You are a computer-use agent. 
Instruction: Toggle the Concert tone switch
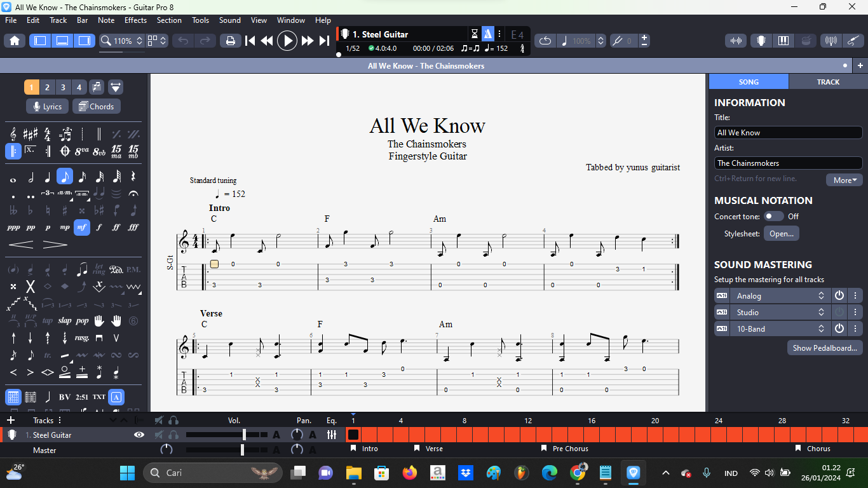click(773, 216)
